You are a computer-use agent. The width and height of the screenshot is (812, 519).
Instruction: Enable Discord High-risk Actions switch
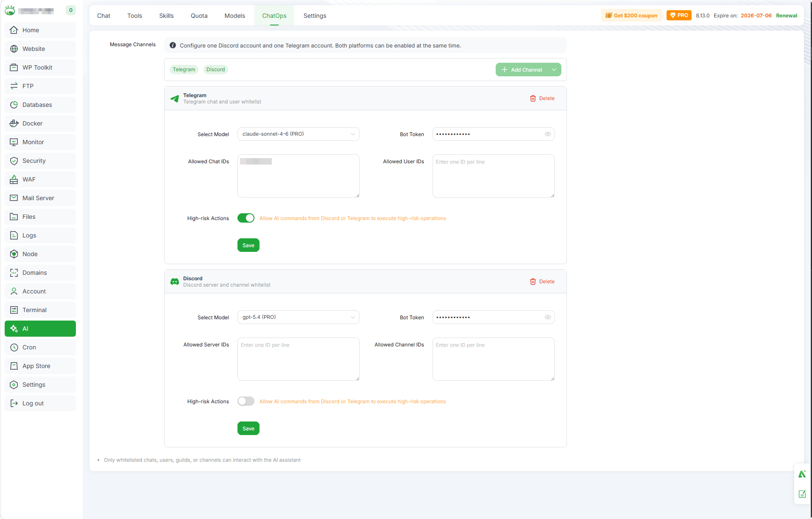pos(246,401)
